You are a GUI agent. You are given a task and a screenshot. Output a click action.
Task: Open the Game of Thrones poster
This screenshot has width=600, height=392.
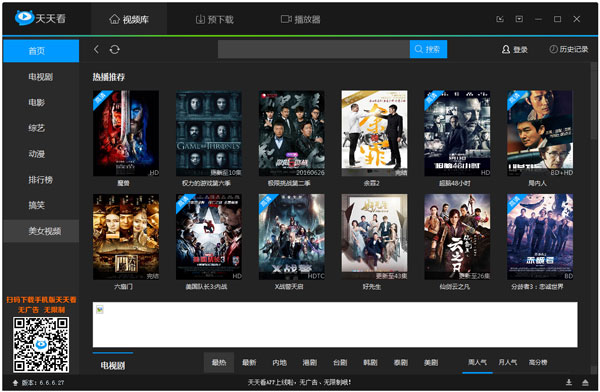[x=209, y=133]
